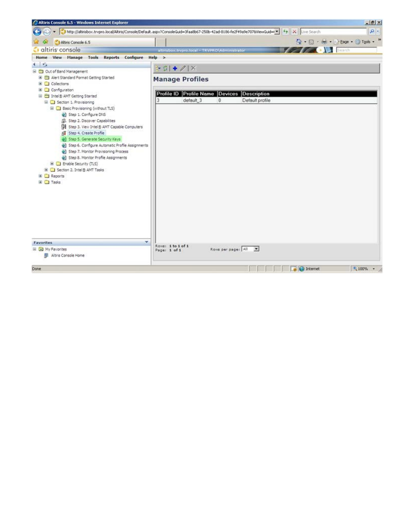Click the green refresh icon in profiles toolbar
The height and width of the screenshot is (532, 411).
click(x=165, y=68)
